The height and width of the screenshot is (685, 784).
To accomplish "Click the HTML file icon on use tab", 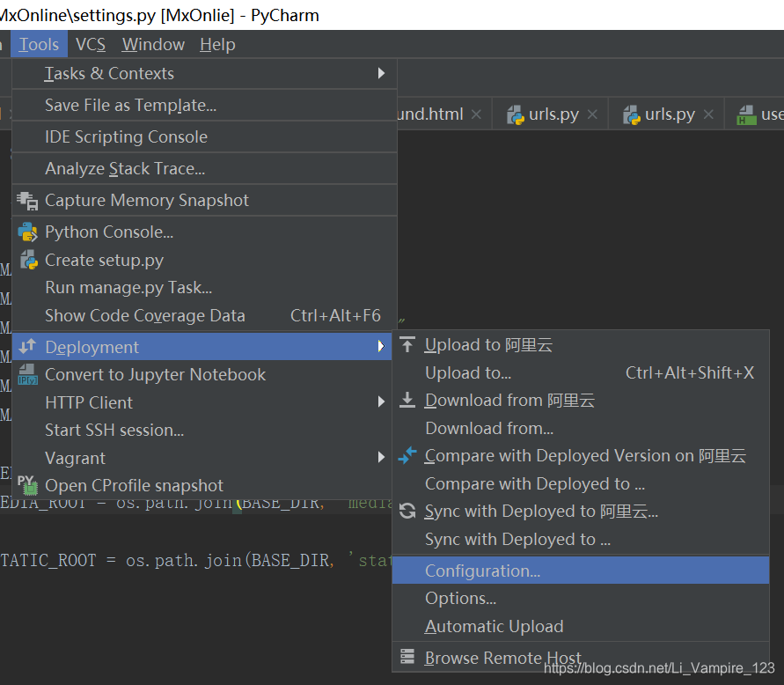I will click(x=746, y=115).
